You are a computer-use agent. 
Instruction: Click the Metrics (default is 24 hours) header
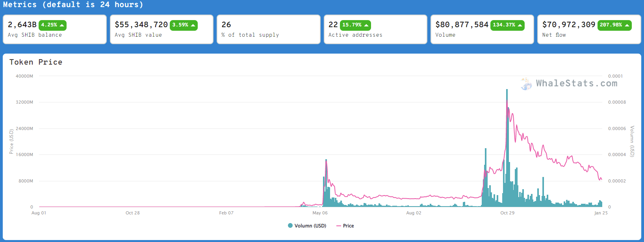tap(73, 5)
